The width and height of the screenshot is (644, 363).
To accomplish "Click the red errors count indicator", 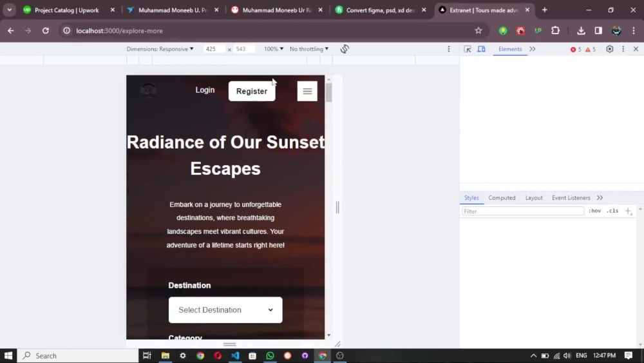I will click(x=575, y=50).
